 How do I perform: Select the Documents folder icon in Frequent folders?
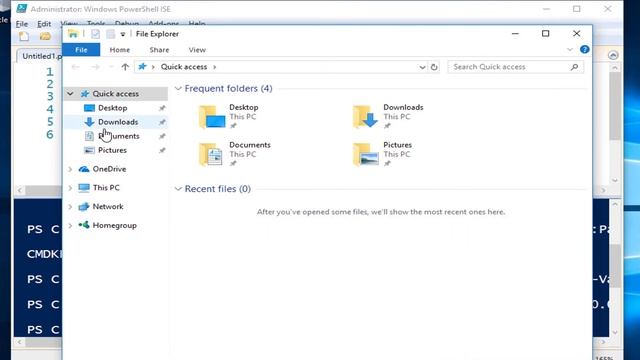point(211,154)
